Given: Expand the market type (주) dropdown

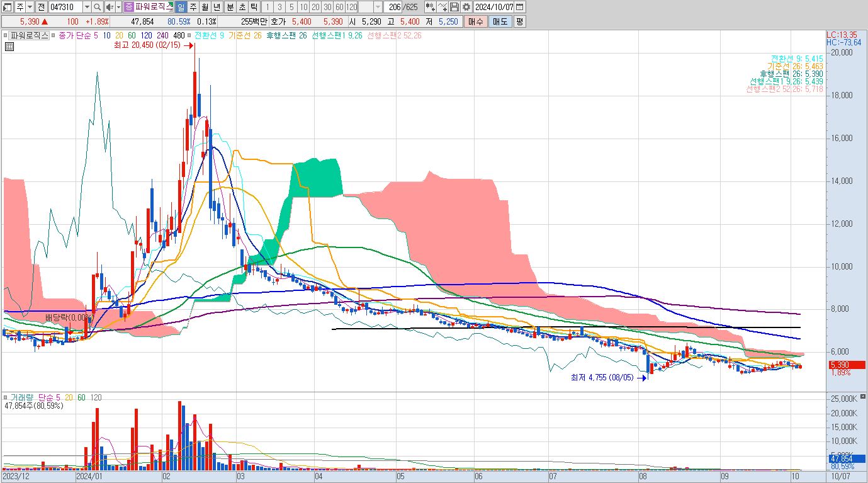Looking at the screenshot, I should [x=30, y=7].
